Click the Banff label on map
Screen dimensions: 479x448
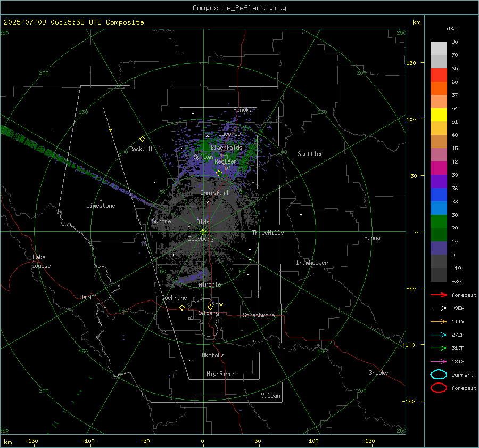88,297
